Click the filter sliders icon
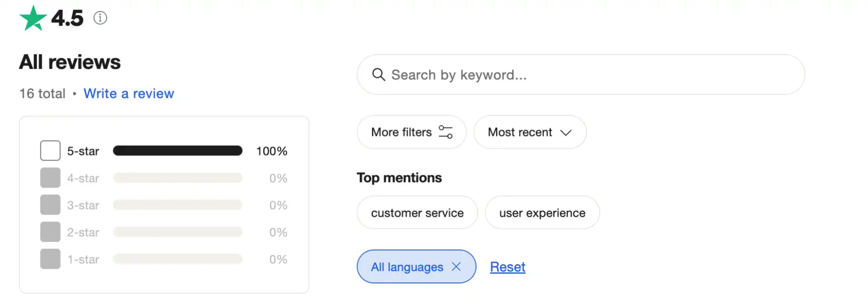This screenshot has width=868, height=299. [446, 132]
